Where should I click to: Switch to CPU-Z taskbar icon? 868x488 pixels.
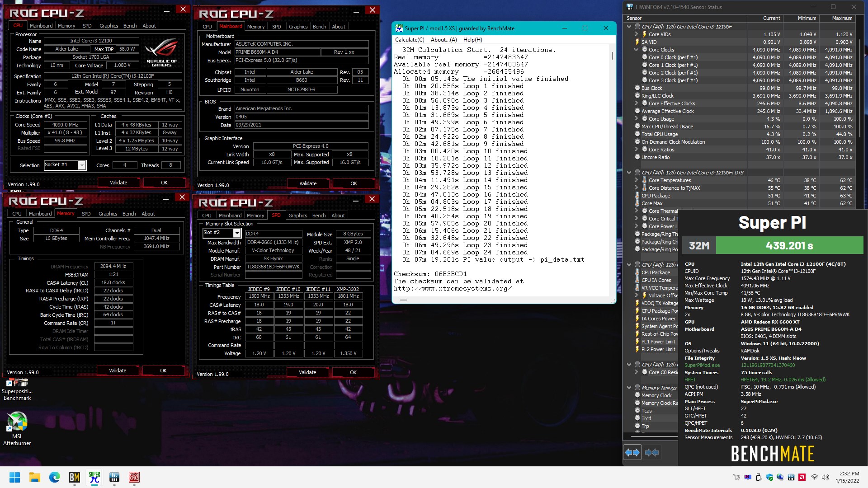click(134, 477)
